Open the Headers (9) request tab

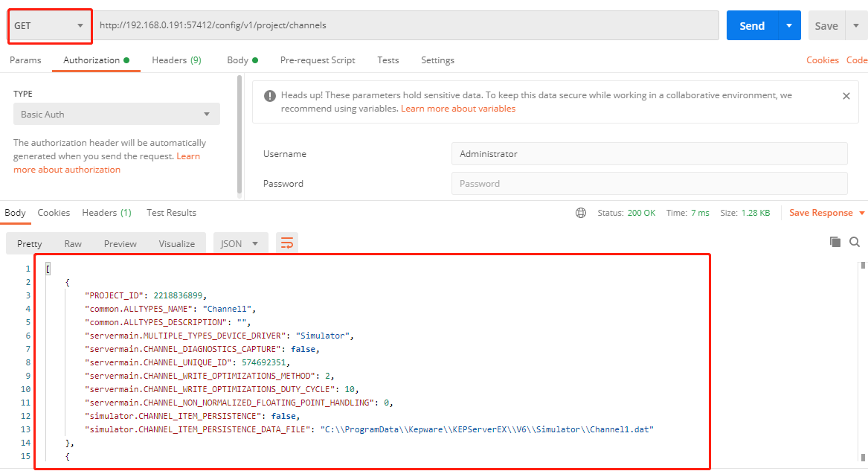(x=176, y=60)
